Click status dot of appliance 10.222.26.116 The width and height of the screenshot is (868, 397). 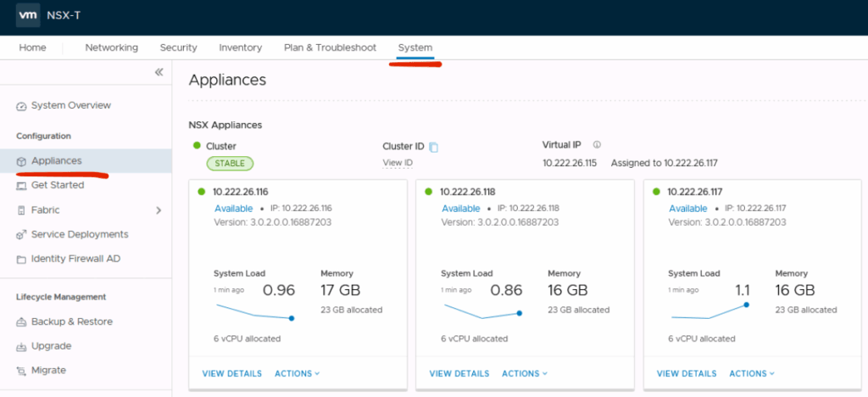point(202,192)
